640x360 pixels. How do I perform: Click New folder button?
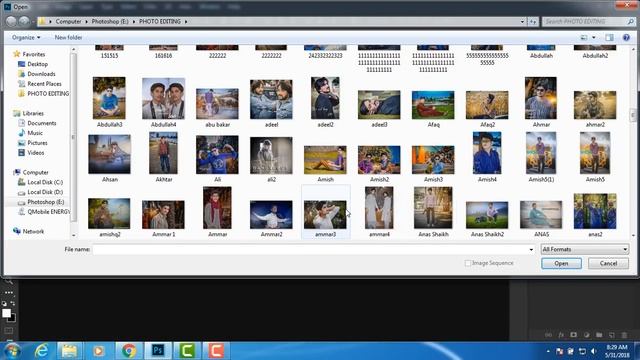[68, 38]
